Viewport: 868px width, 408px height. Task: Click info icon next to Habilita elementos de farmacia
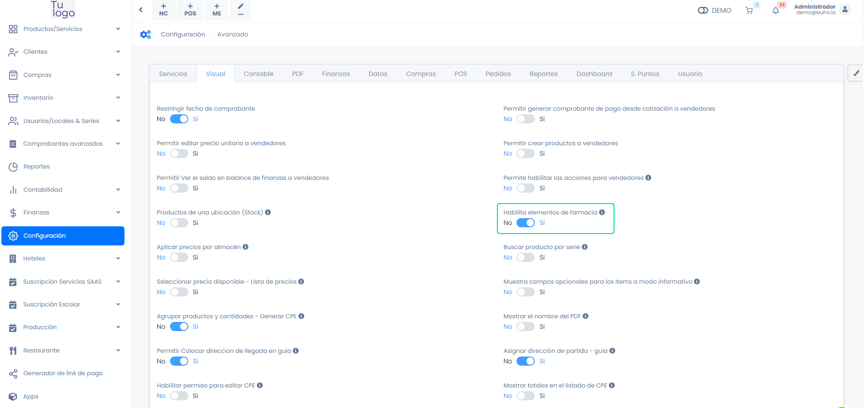pyautogui.click(x=602, y=212)
